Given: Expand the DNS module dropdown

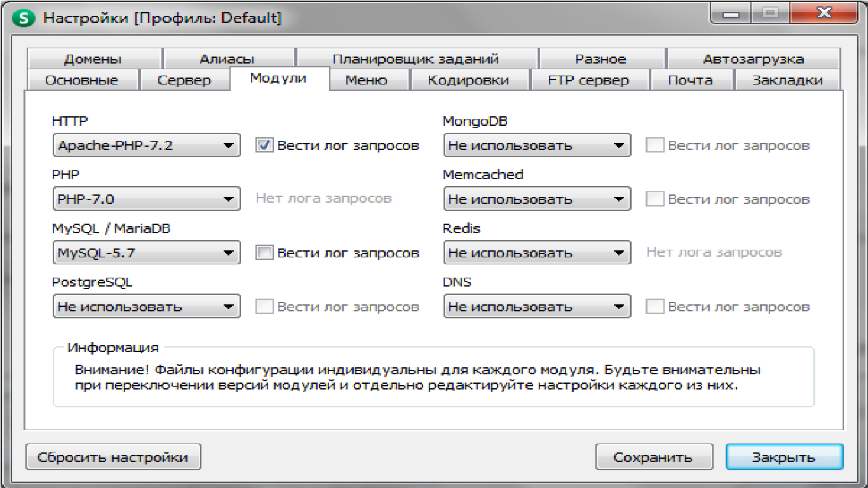Looking at the screenshot, I should 536,306.
